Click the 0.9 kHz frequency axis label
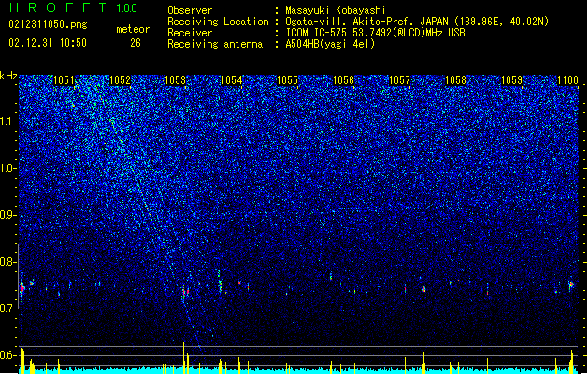Image resolution: width=588 pixels, height=374 pixels. [8, 215]
